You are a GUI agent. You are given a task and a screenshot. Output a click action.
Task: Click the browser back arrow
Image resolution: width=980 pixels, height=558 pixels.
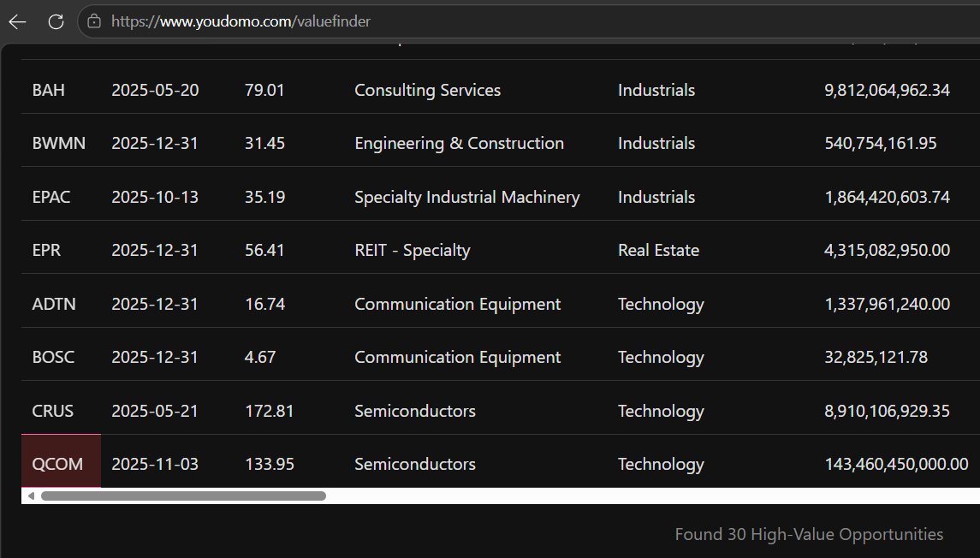point(17,22)
